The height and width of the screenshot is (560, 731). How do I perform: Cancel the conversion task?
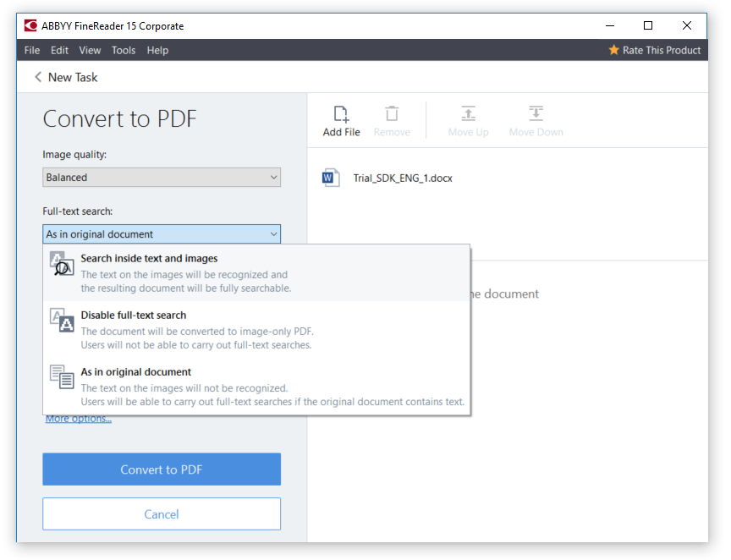[x=162, y=513]
